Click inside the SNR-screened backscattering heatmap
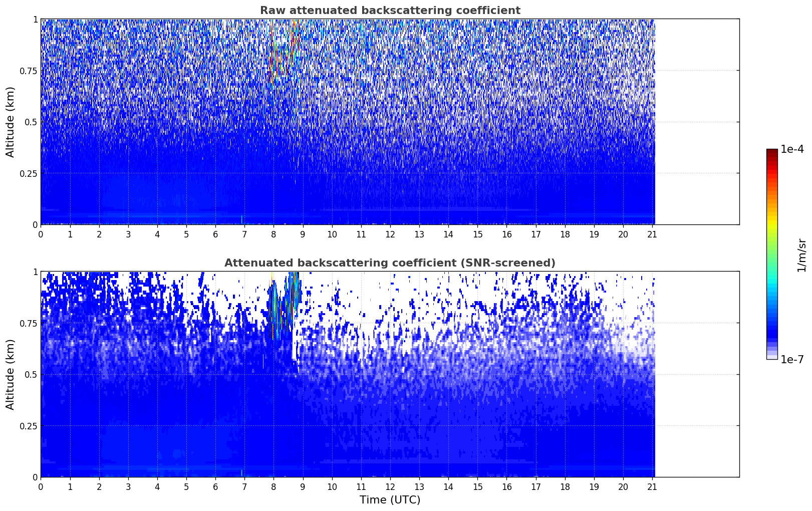Viewport: 812px width, 511px height. (390, 374)
